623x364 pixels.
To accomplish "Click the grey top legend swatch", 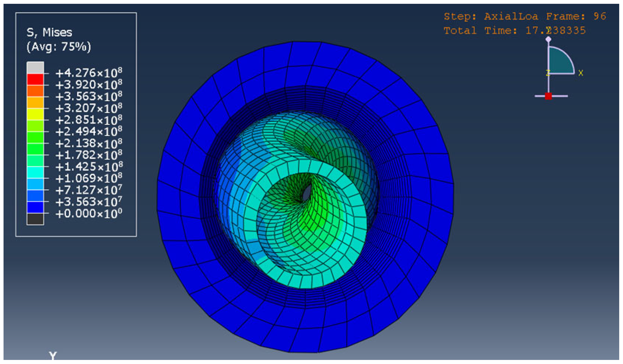I will click(x=35, y=68).
